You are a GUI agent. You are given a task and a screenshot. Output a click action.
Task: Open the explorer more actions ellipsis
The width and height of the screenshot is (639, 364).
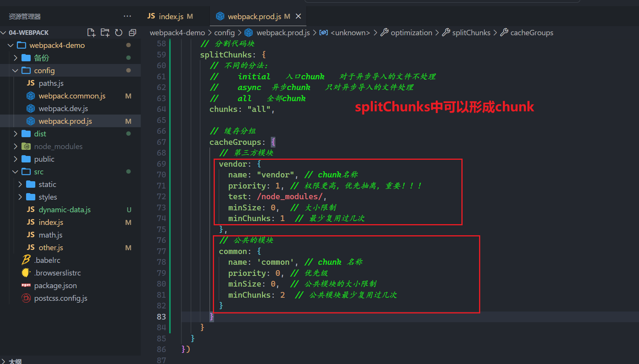point(127,16)
